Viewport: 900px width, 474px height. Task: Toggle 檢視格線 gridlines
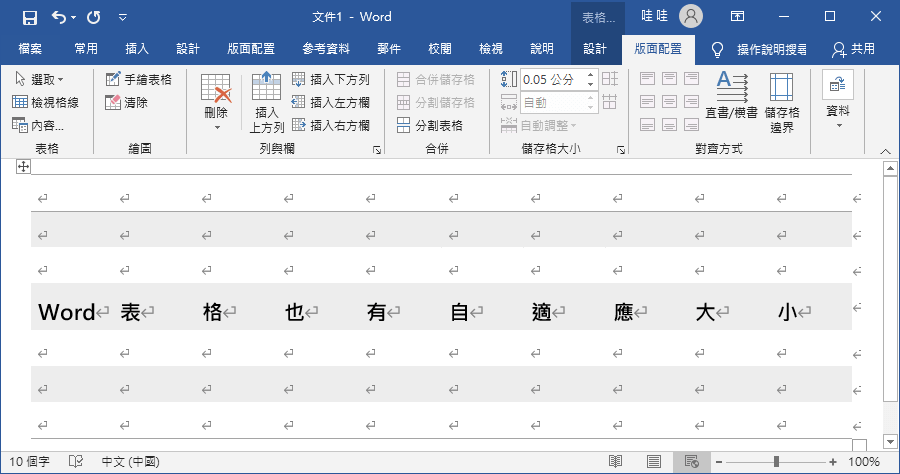45,102
